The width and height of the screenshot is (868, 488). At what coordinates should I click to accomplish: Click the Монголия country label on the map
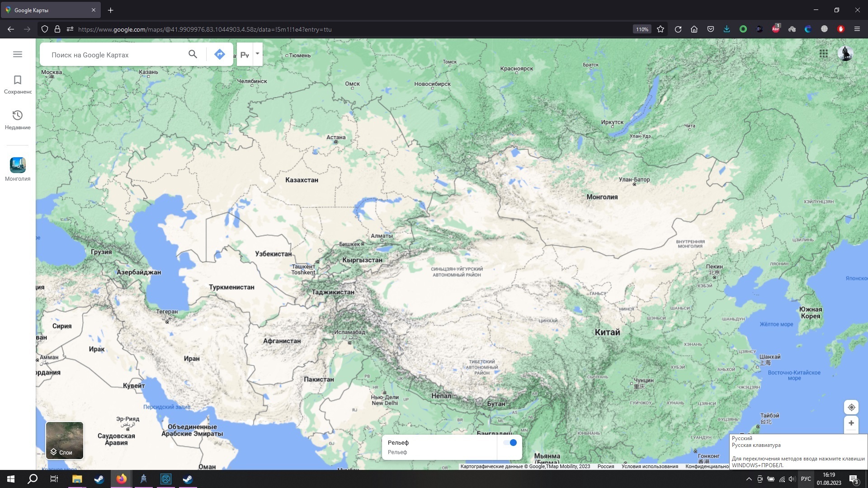pos(602,197)
